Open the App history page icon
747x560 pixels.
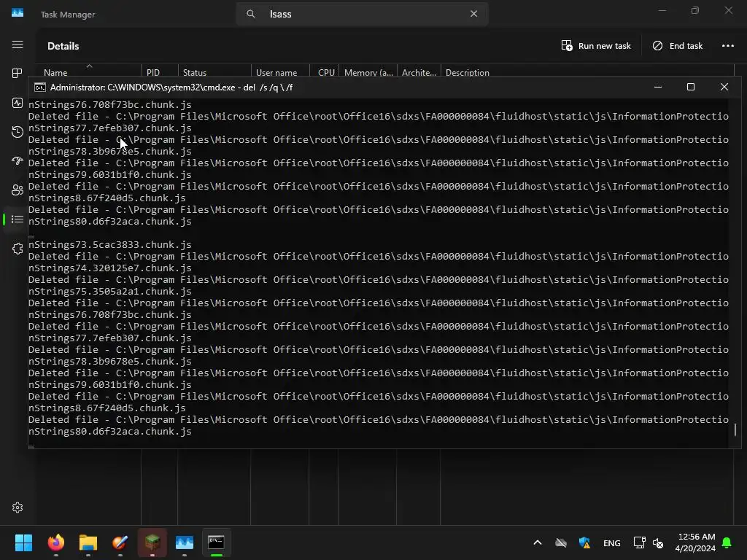coord(18,132)
